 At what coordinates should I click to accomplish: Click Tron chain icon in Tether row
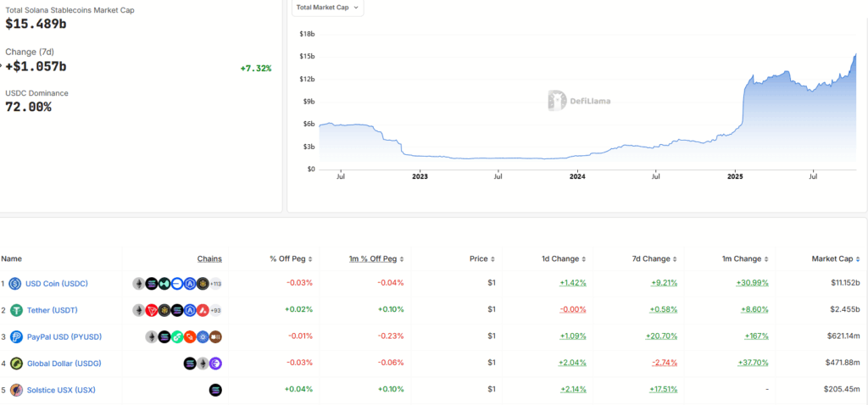tap(152, 310)
